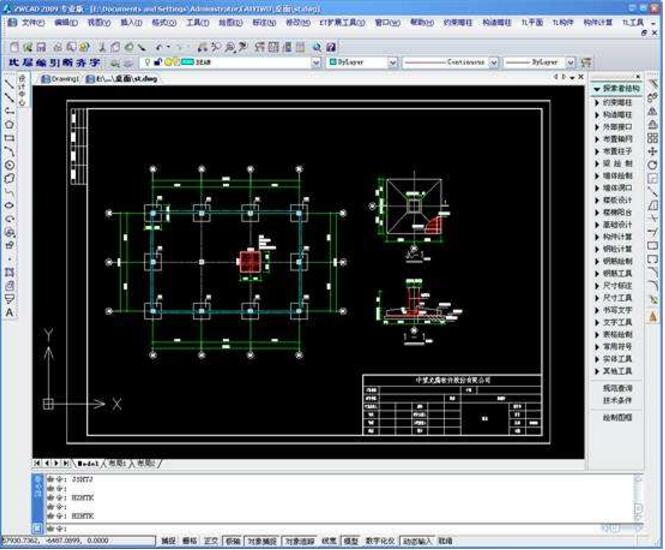Click the Zoom realtime magnifier icon

[216, 47]
